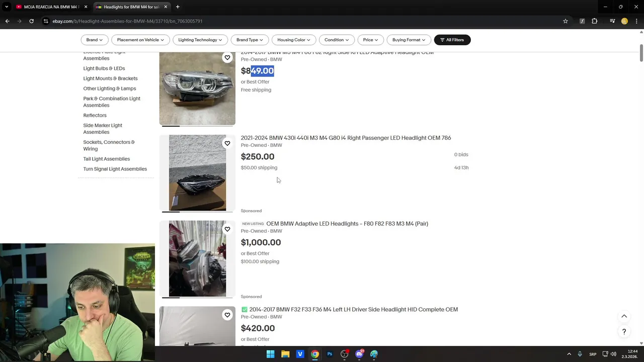
Task: Save the $849.00 headlight to watchlist
Action: (x=227, y=58)
